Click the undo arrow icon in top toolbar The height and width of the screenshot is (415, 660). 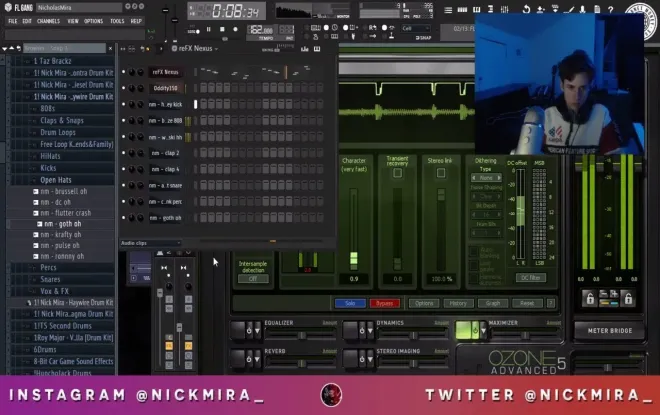[526, 9]
